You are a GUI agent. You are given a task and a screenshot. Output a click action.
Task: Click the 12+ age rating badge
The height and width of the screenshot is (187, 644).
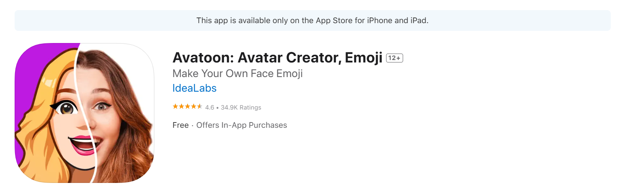click(394, 58)
